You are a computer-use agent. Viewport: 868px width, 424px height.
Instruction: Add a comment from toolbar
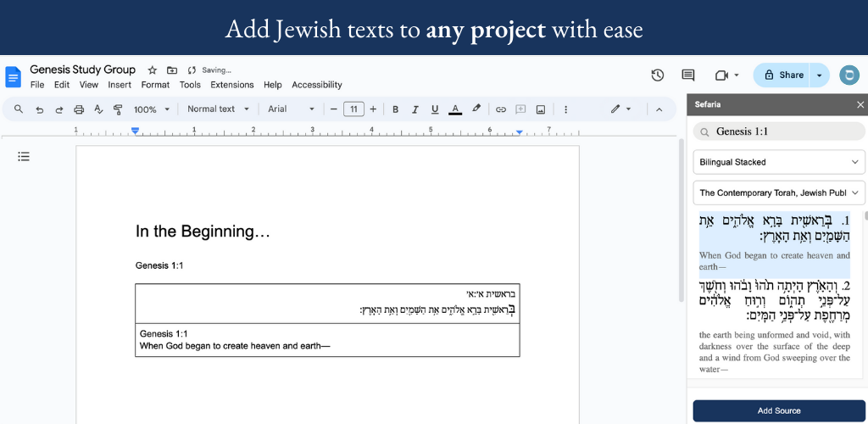(x=520, y=109)
